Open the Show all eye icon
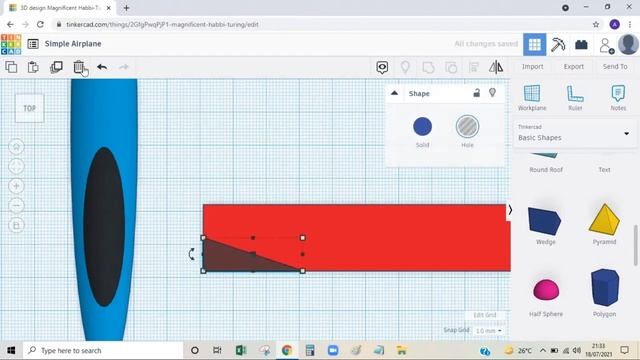 (382, 67)
